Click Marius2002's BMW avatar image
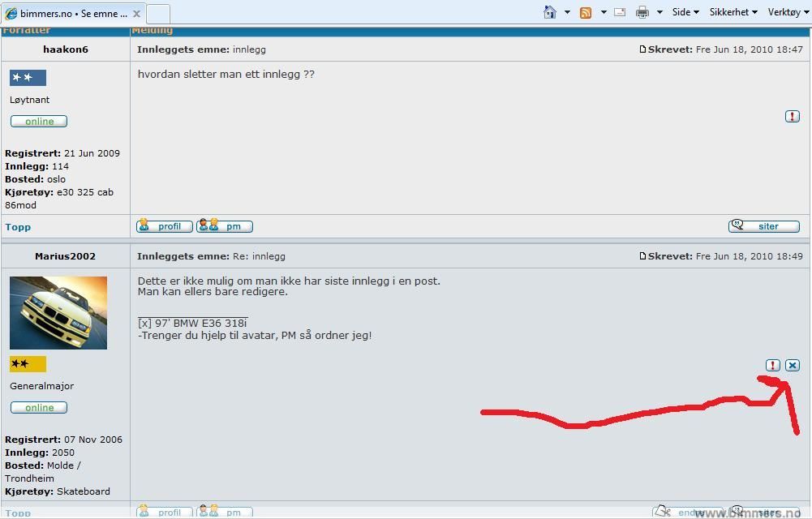This screenshot has width=812, height=519. click(x=58, y=313)
